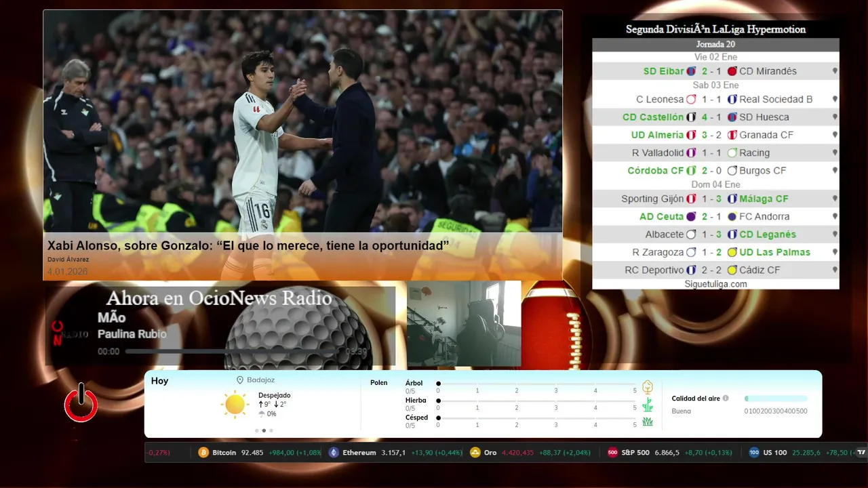Viewport: 868px width, 488px height.
Task: Click the tree pollen icon for Árbol
Action: pos(648,387)
